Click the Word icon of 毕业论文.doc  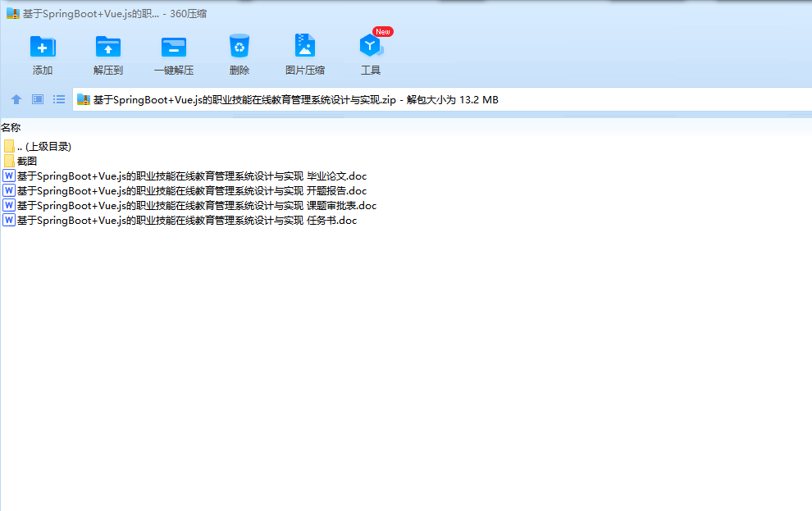point(9,176)
